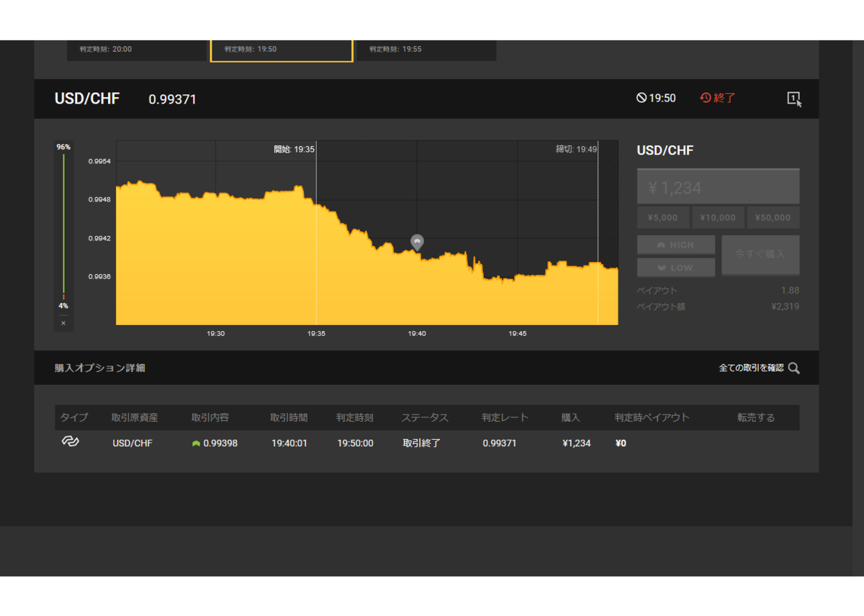Click the 0.99371 rate cell in the table
The image size is (864, 616).
(x=500, y=443)
